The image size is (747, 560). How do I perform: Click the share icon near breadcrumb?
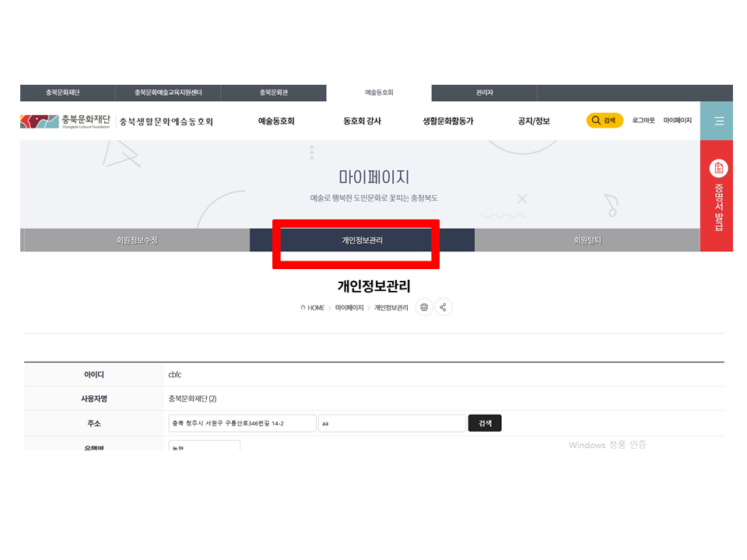coord(443,307)
